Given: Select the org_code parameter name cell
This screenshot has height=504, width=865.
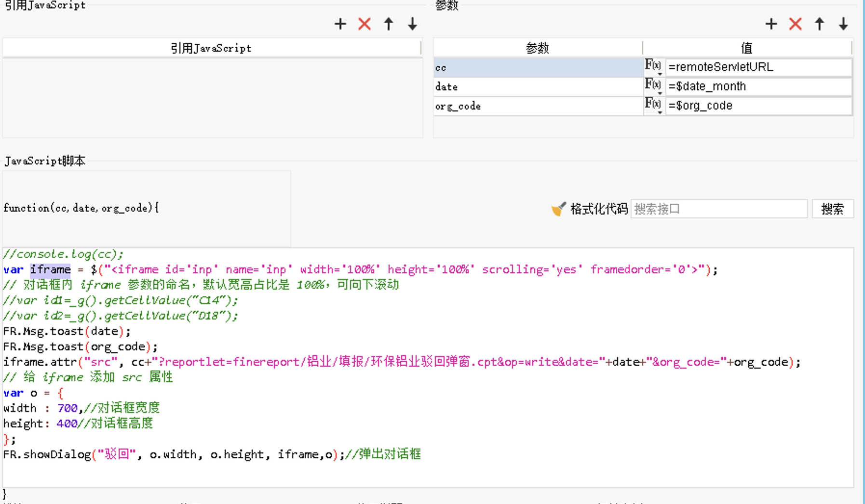Looking at the screenshot, I should click(x=538, y=106).
